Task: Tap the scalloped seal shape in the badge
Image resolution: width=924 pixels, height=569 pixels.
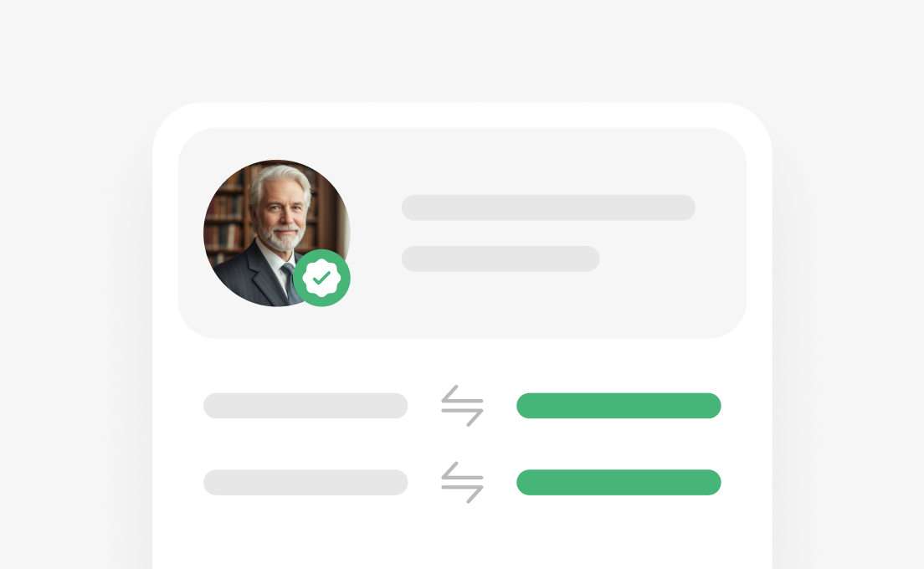Action: [321, 278]
